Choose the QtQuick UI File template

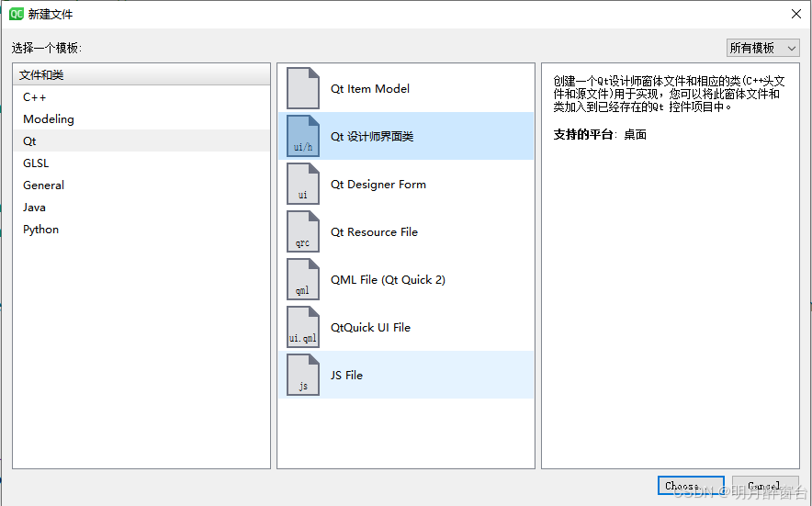coord(406,327)
